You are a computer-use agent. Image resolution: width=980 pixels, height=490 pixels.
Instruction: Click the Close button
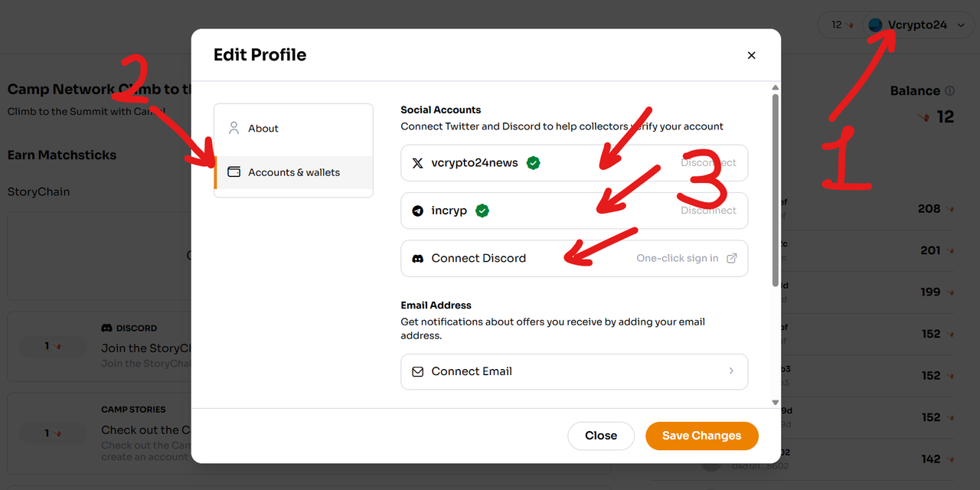(601, 436)
